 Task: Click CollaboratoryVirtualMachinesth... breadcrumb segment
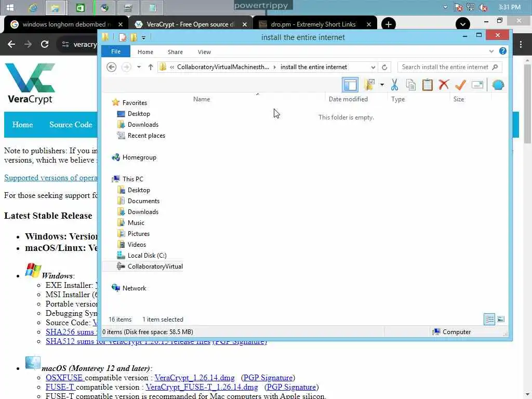223,67
